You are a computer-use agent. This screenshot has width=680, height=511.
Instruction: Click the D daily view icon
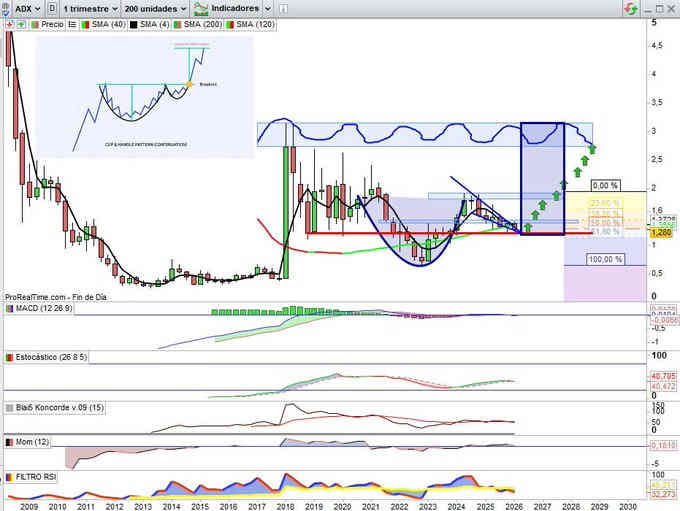pos(51,7)
